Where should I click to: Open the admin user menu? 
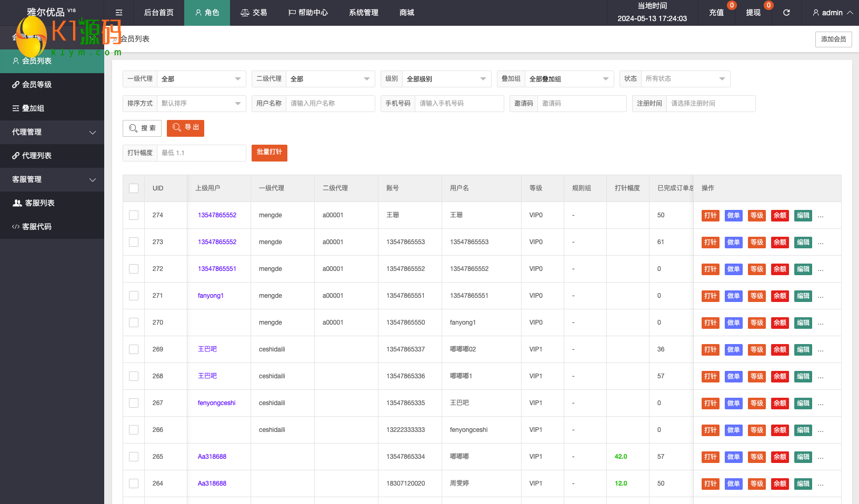click(x=833, y=13)
